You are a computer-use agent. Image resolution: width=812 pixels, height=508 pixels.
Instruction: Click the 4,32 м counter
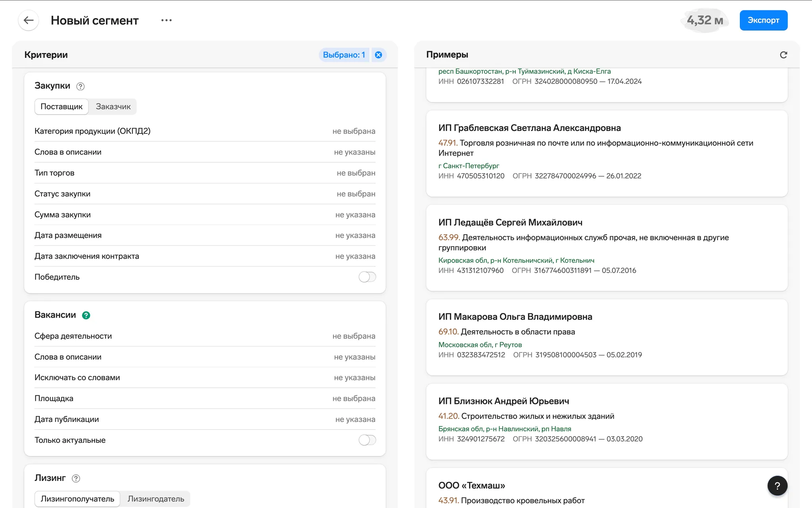[x=705, y=20]
